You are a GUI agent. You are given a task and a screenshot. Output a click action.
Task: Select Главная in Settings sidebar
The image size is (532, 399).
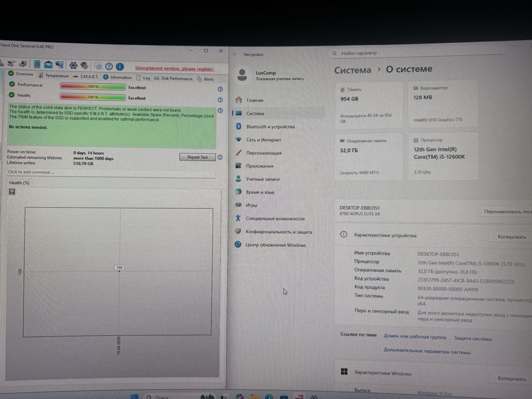[278, 100]
